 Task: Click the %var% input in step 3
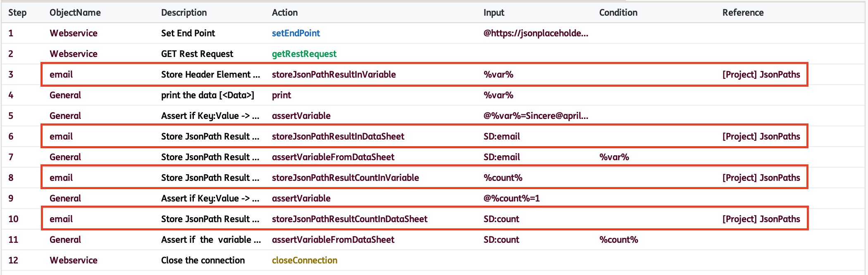coord(498,74)
